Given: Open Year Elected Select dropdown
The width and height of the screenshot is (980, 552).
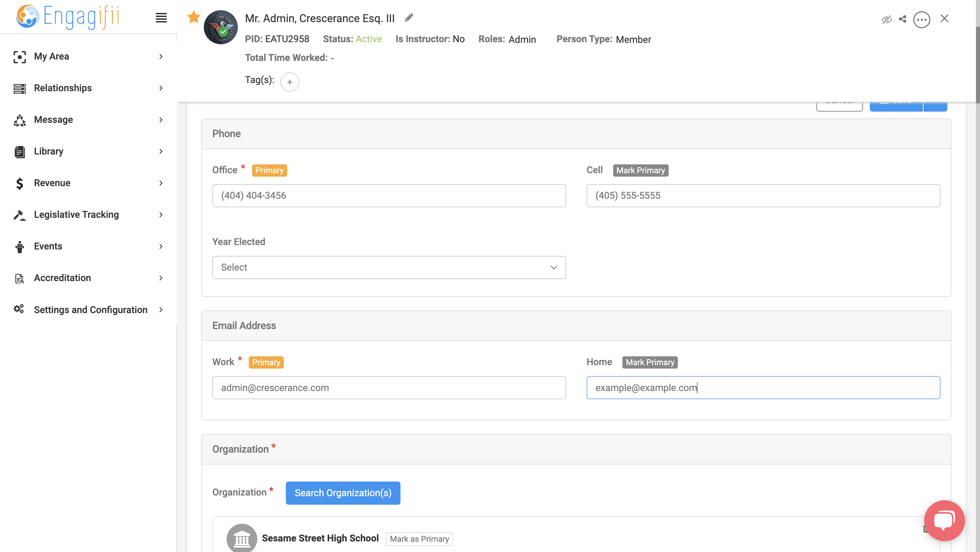Looking at the screenshot, I should click(389, 267).
